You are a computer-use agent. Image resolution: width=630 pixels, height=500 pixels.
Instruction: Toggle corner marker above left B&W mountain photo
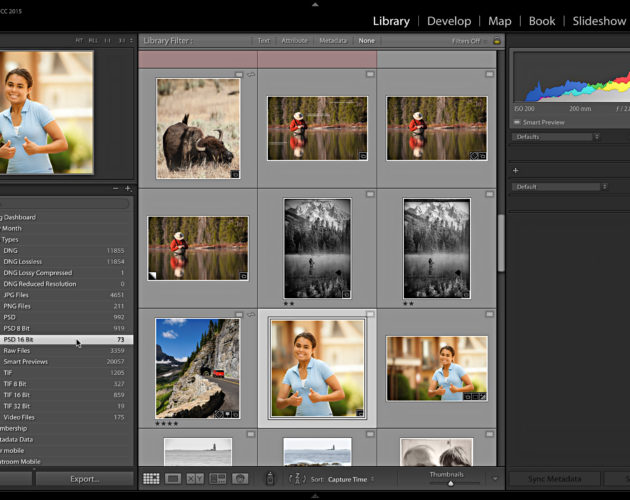(370, 194)
